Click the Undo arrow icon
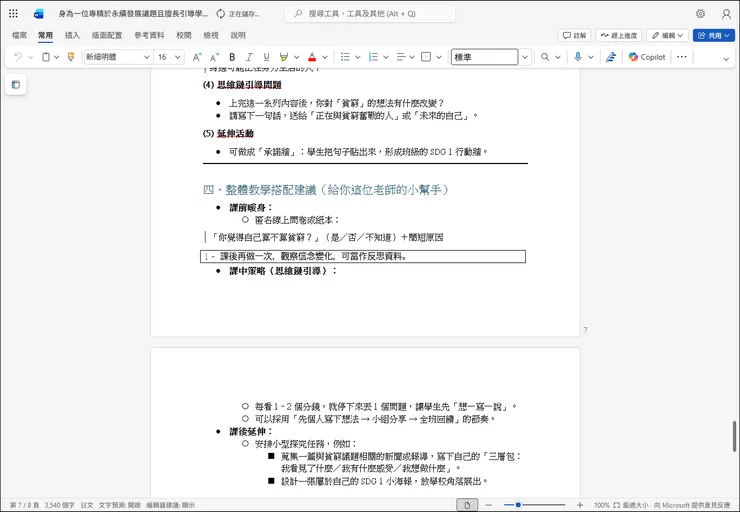 point(18,57)
